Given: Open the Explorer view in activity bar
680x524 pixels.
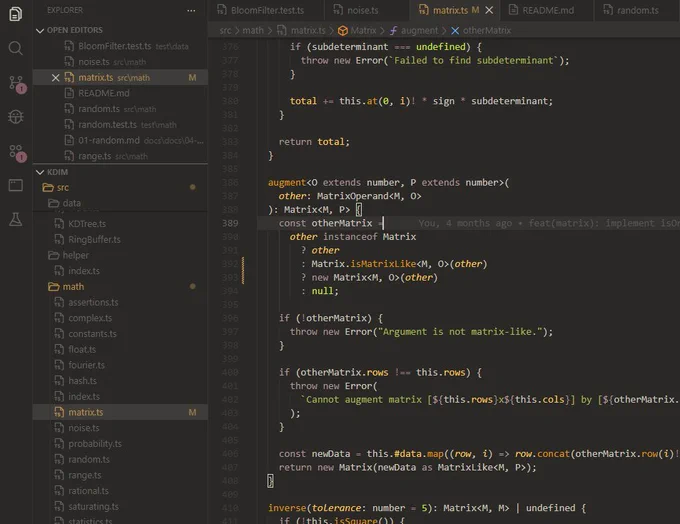Looking at the screenshot, I should pyautogui.click(x=16, y=14).
